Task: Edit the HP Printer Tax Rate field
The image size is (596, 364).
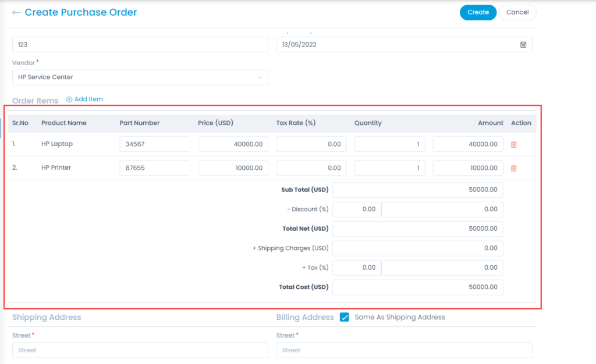Action: [311, 168]
